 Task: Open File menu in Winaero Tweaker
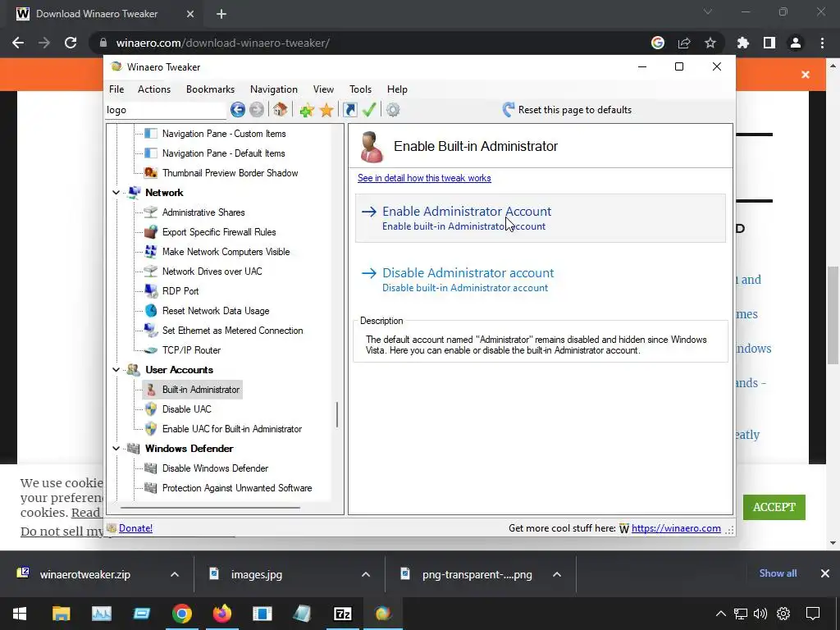point(116,89)
